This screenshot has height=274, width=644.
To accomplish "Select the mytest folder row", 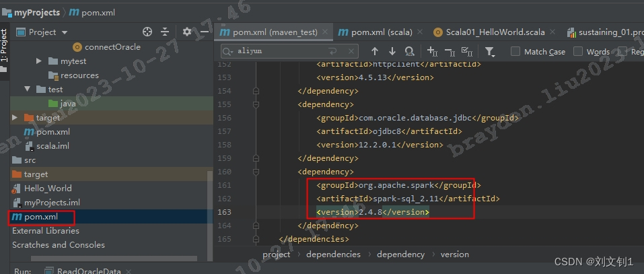I will (111, 61).
